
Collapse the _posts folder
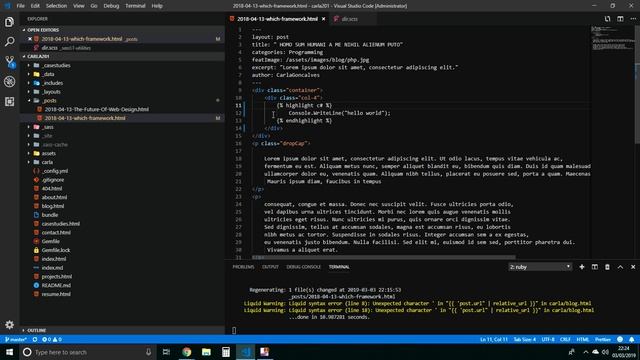click(29, 100)
